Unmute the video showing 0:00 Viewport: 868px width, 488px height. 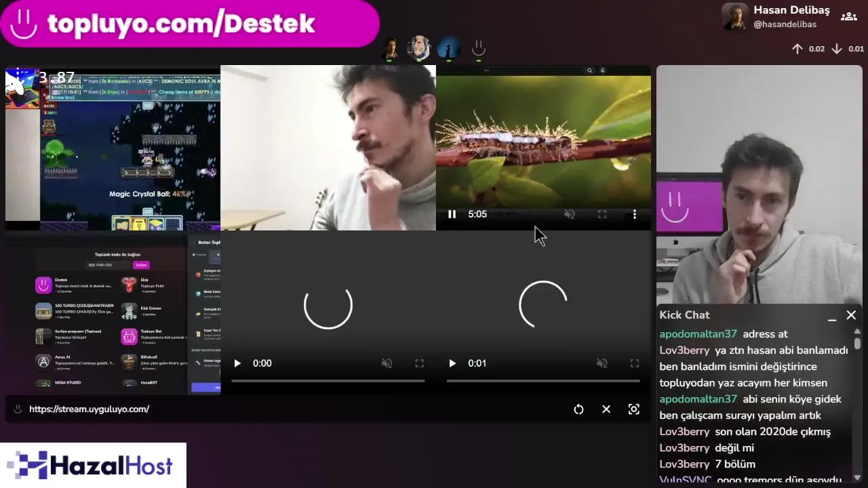pyautogui.click(x=387, y=363)
